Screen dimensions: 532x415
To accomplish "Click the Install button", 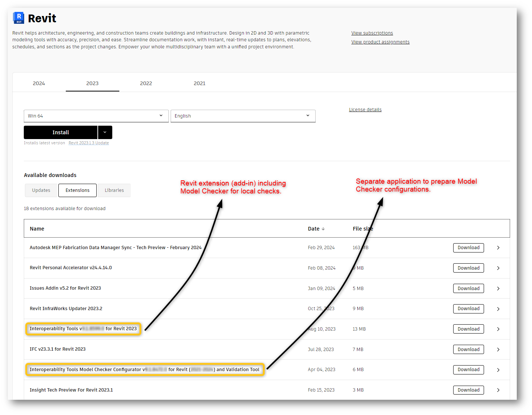I will point(60,132).
